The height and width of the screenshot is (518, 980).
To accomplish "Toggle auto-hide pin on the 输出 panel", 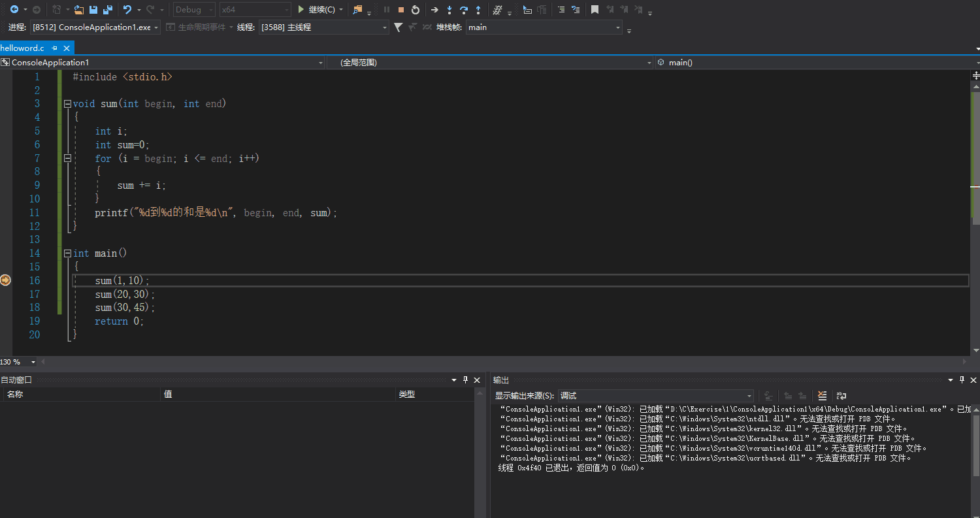I will click(x=962, y=380).
